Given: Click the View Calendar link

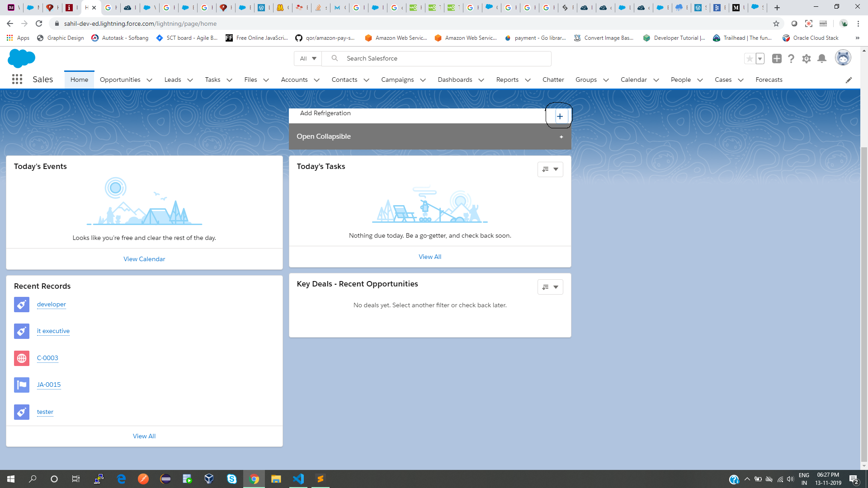Looking at the screenshot, I should [144, 259].
